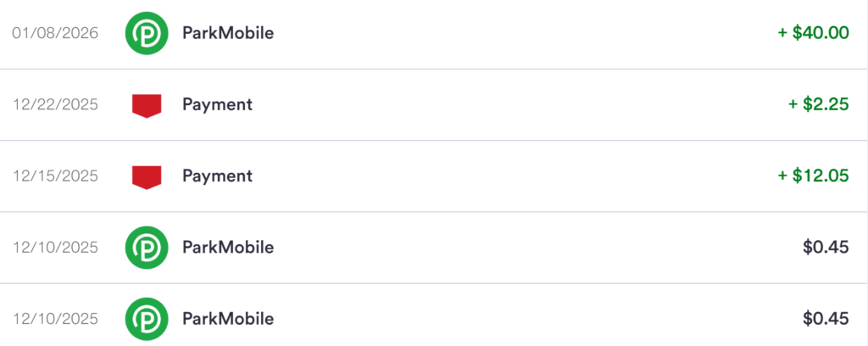This screenshot has height=346, width=868.
Task: Open the ParkMobile transaction worth + $40.00
Action: (228, 33)
